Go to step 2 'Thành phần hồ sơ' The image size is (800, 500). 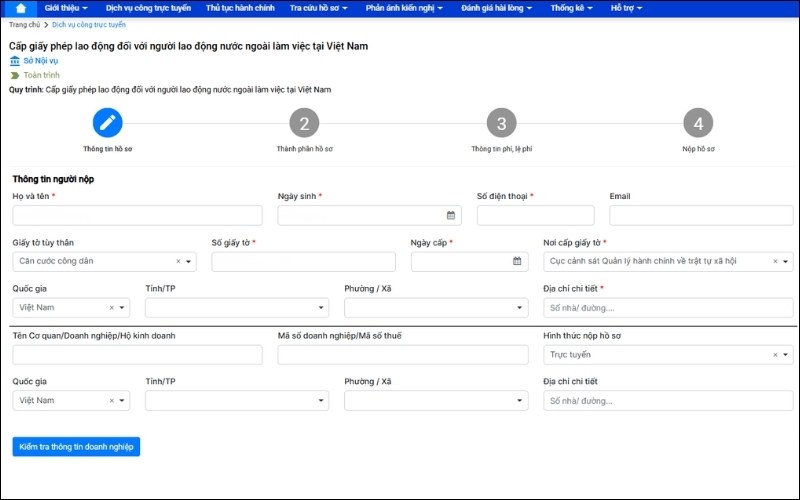point(304,124)
